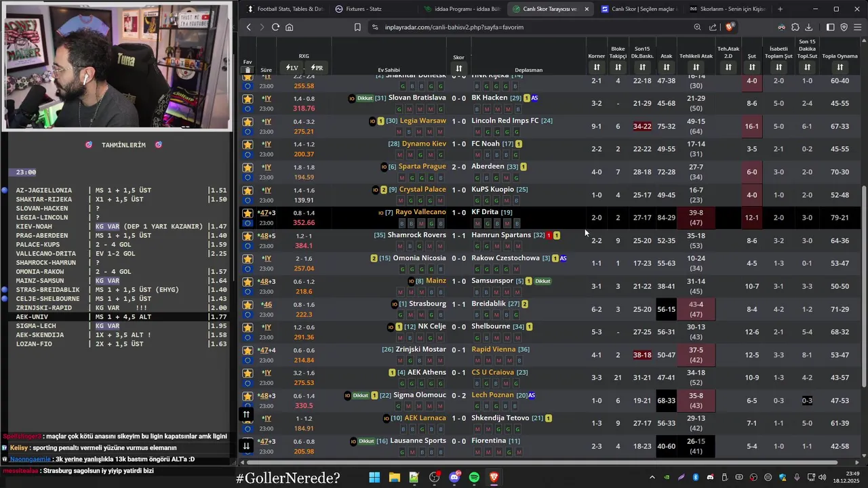Open the browser hamburger menu
This screenshot has width=868, height=488.
point(858,27)
